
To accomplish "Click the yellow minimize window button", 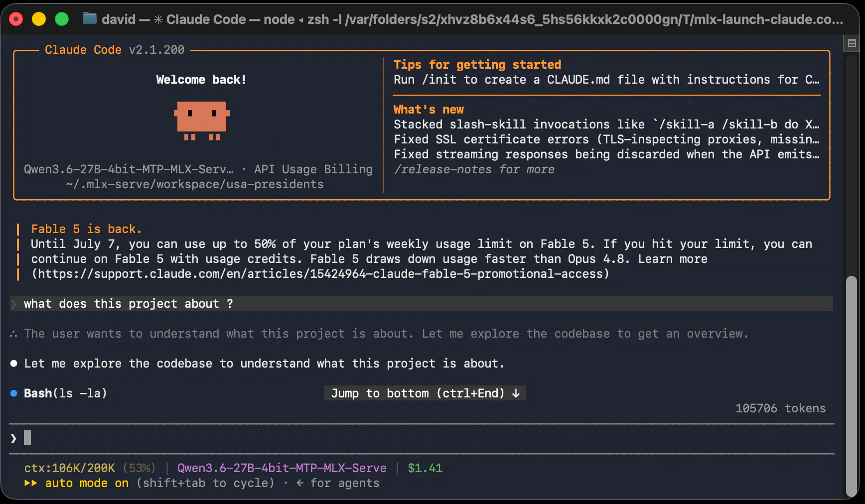I will click(x=39, y=19).
